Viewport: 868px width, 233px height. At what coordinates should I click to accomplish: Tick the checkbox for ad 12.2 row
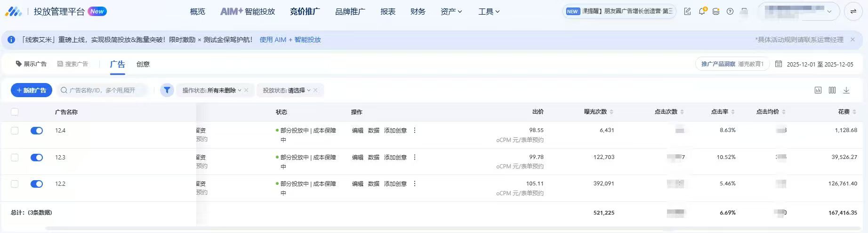coord(15,184)
